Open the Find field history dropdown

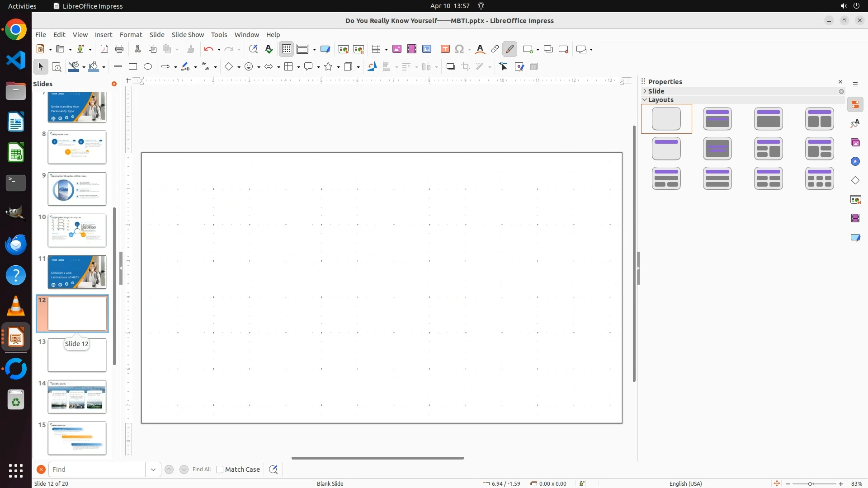click(153, 469)
